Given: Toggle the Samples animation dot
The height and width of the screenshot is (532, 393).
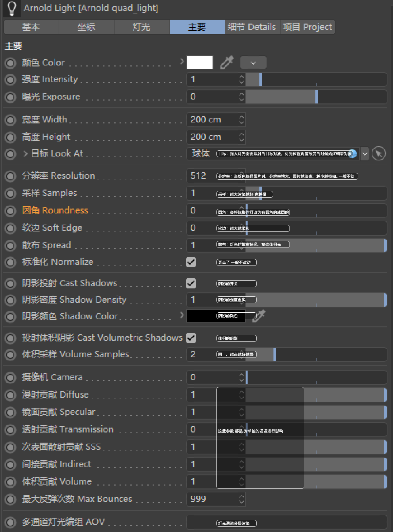Looking at the screenshot, I should (x=10, y=193).
